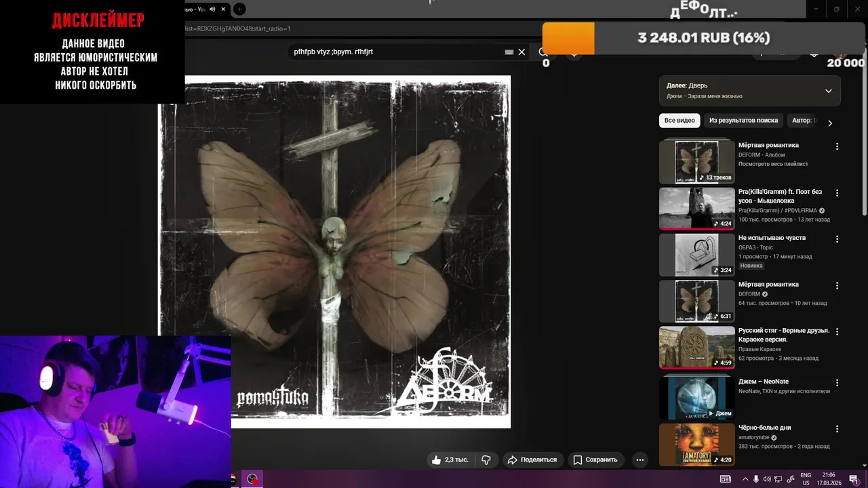This screenshot has height=488, width=868.
Task: Click the Новинка badge label
Action: click(751, 266)
